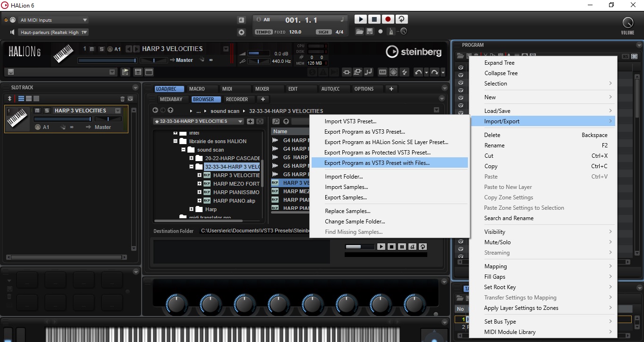Open the 32-33-34-HARP 3 VELOCITIES preset dropdown
644x342 pixels.
240,121
